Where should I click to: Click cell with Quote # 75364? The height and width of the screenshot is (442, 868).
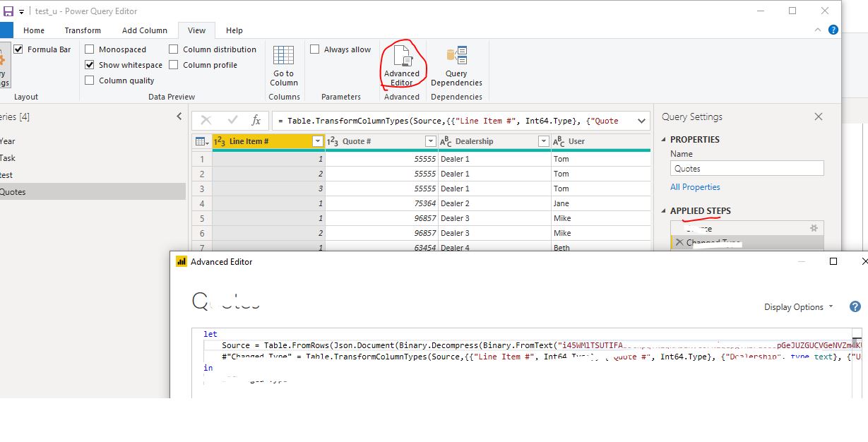pos(381,203)
